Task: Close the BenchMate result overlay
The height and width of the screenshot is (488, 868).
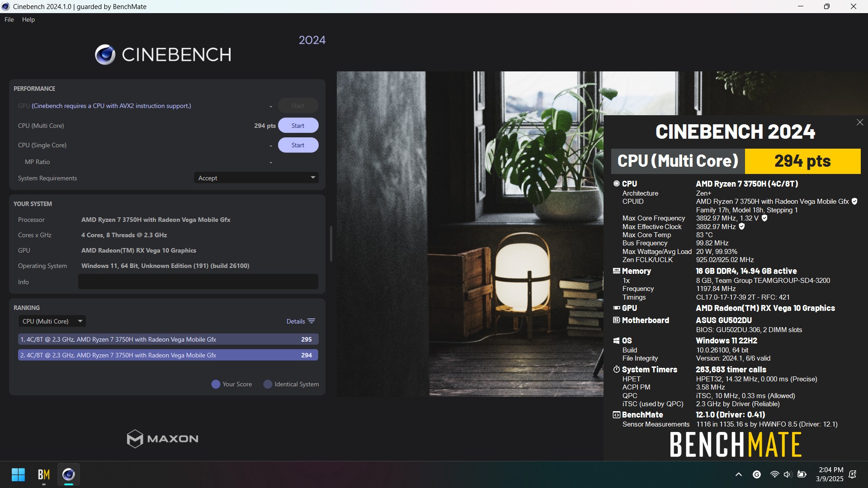Action: (x=860, y=122)
